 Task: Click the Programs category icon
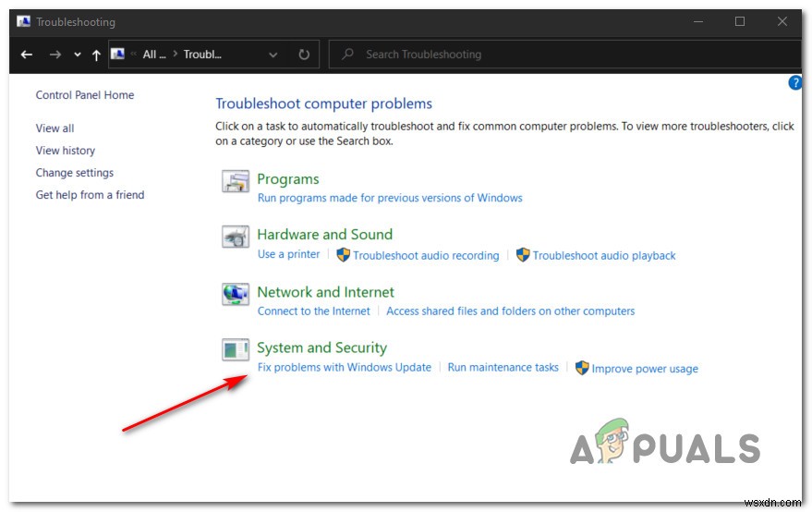point(236,181)
